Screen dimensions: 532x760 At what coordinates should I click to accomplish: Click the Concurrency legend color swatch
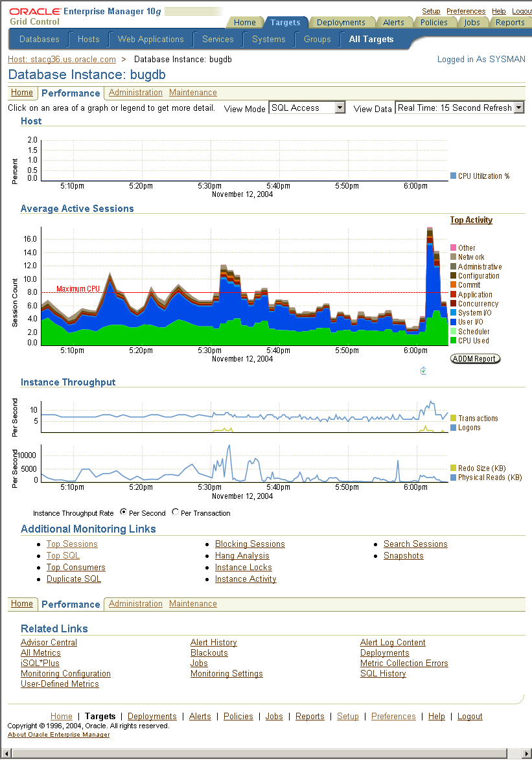(454, 303)
